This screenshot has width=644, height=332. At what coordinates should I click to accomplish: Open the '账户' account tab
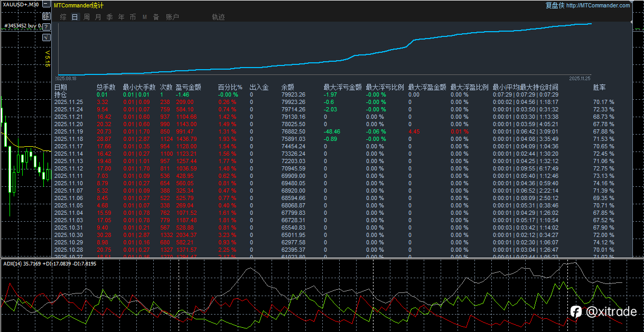(x=172, y=17)
